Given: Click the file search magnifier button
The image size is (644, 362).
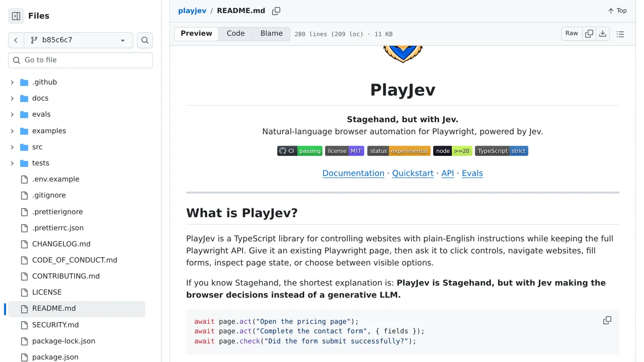Looking at the screenshot, I should (x=145, y=40).
